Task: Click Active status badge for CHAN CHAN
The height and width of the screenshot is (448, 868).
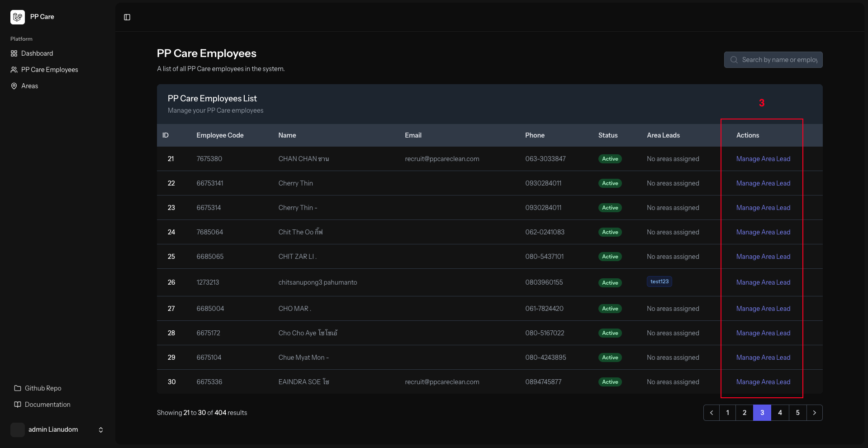Action: (610, 159)
